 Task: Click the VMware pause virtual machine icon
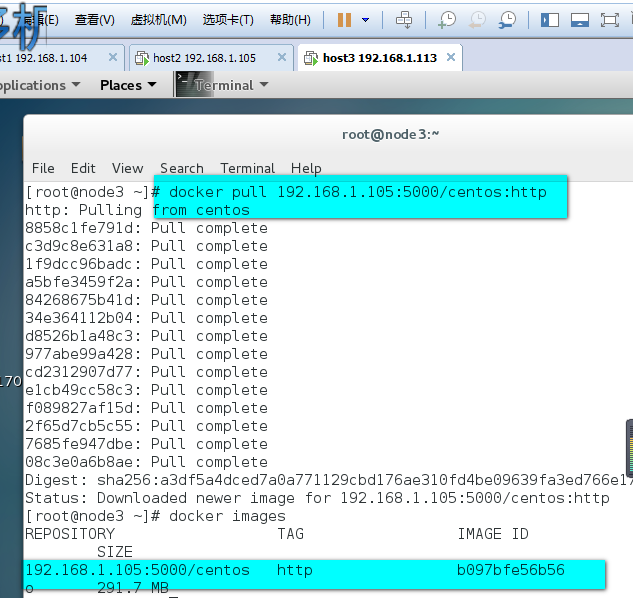[x=344, y=19]
